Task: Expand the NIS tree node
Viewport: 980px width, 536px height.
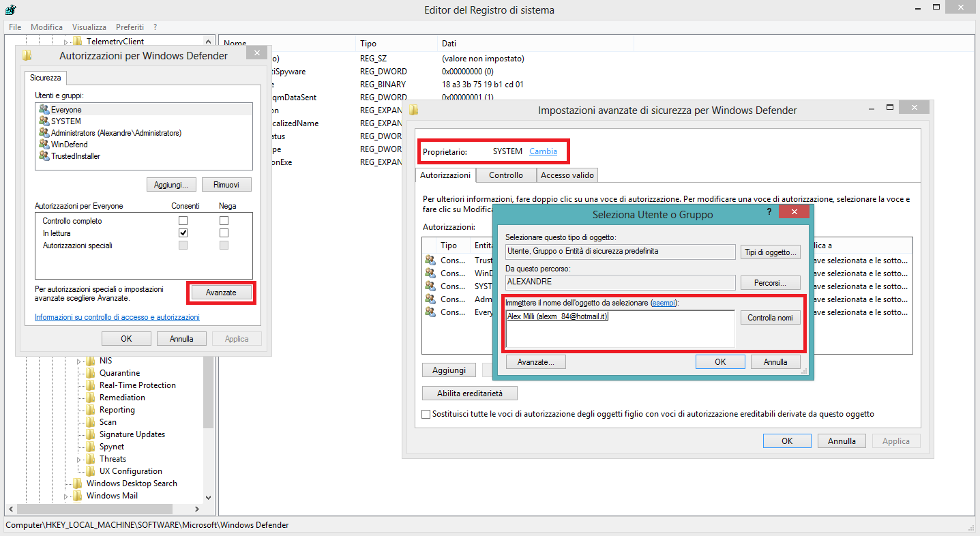Action: [79, 361]
